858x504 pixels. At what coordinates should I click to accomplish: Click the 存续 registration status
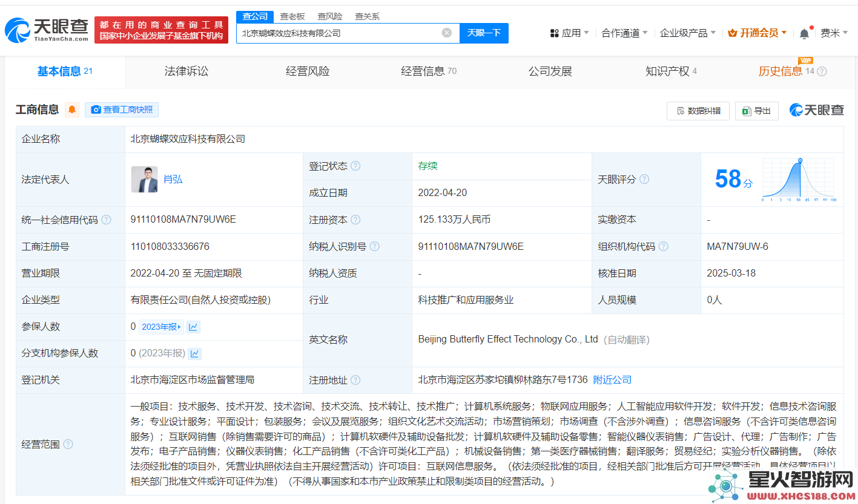click(427, 166)
